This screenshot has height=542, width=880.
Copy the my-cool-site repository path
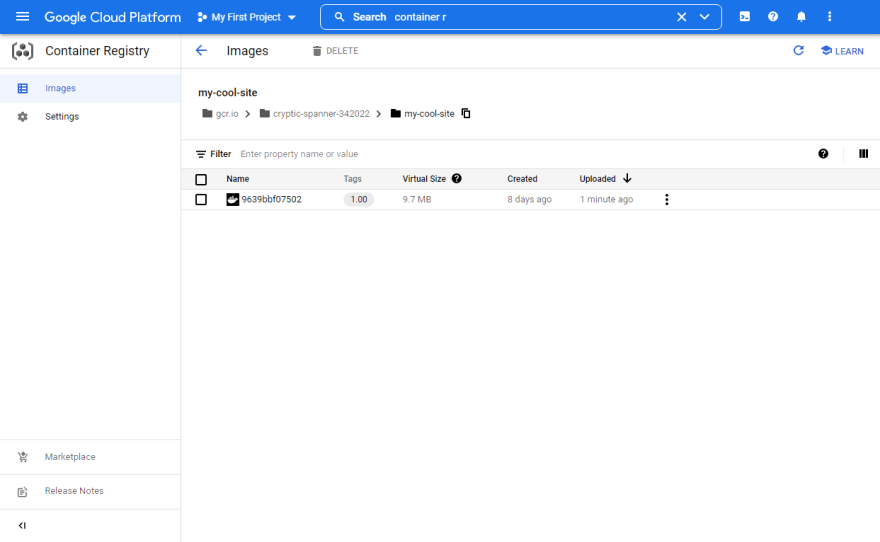(x=466, y=113)
